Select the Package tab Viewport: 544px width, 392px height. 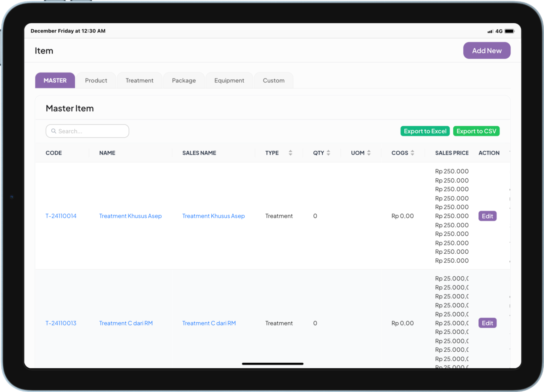[x=184, y=81]
